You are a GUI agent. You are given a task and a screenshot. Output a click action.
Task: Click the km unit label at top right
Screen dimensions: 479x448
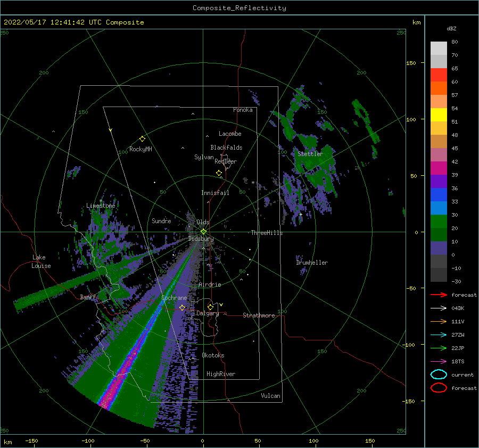pos(416,22)
